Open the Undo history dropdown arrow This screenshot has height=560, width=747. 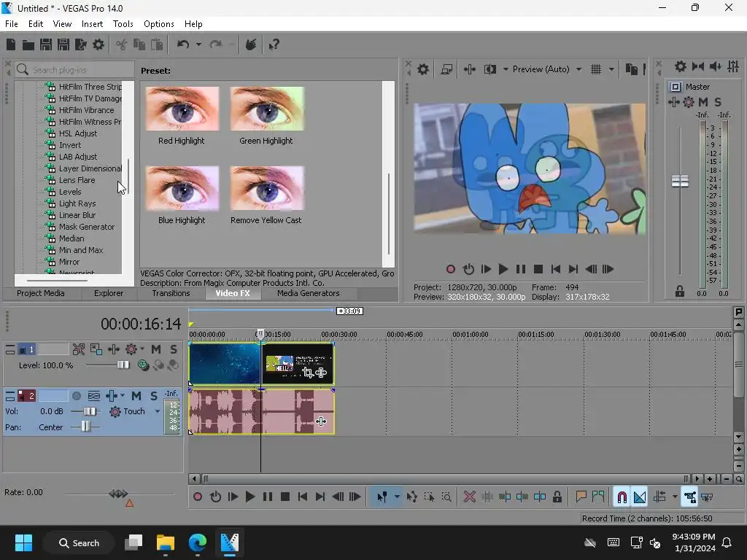(198, 44)
